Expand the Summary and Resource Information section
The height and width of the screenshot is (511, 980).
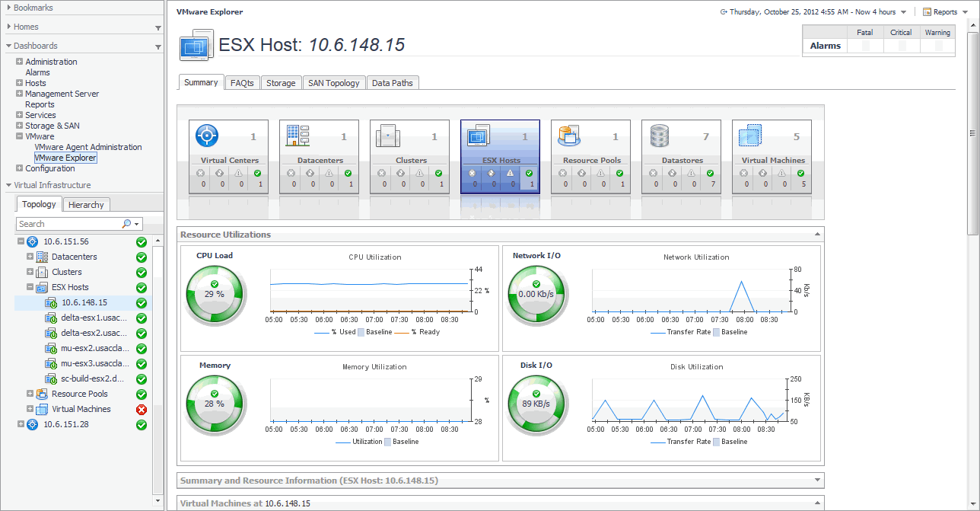(x=817, y=481)
